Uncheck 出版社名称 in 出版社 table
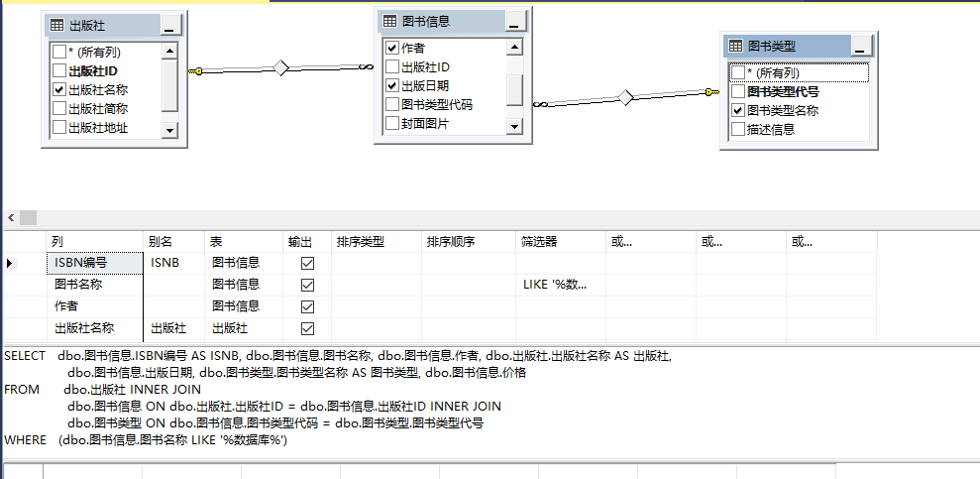Screen dimensions: 980x479 pos(59,90)
